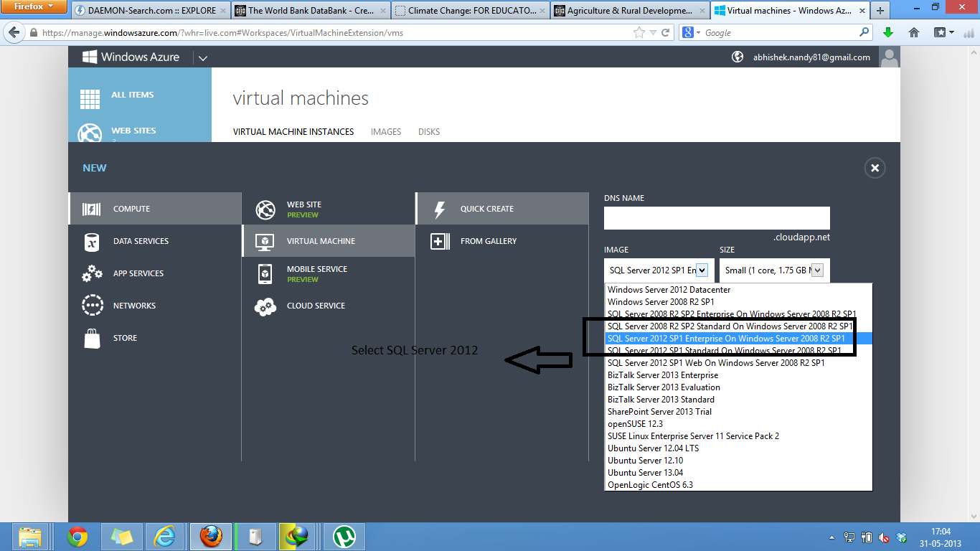
Task: Open the Firefox downloads green arrow
Action: [888, 32]
